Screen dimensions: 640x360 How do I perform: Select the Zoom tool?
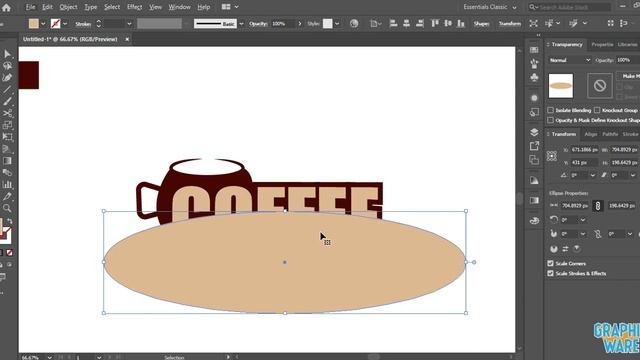[7, 208]
